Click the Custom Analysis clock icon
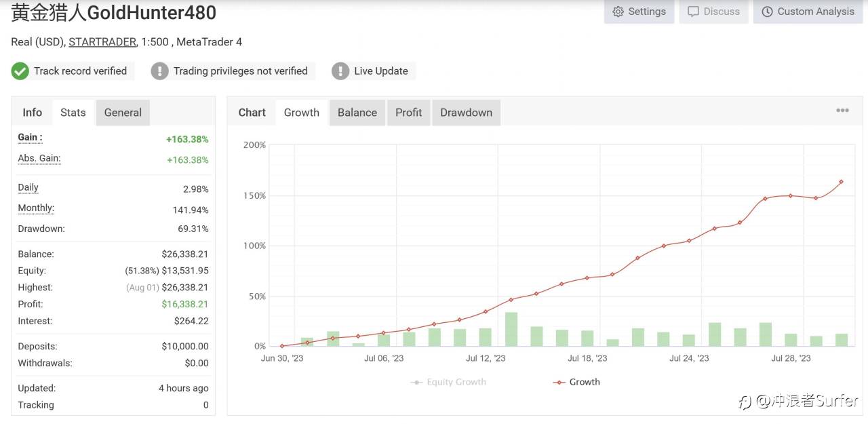This screenshot has width=868, height=424. pos(767,12)
